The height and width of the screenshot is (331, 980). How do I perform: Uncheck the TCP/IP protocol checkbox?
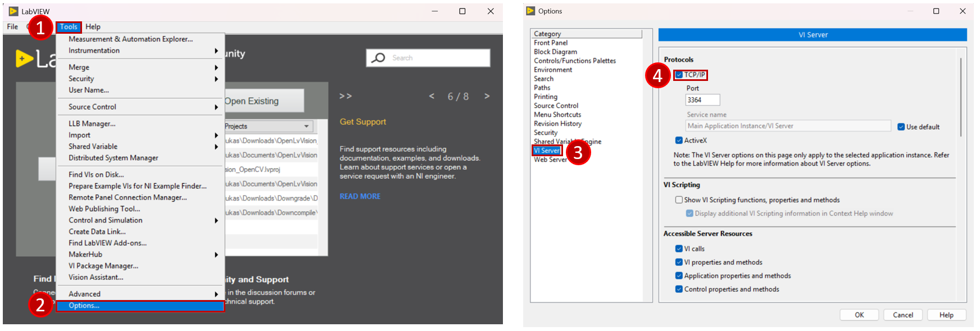(x=679, y=75)
